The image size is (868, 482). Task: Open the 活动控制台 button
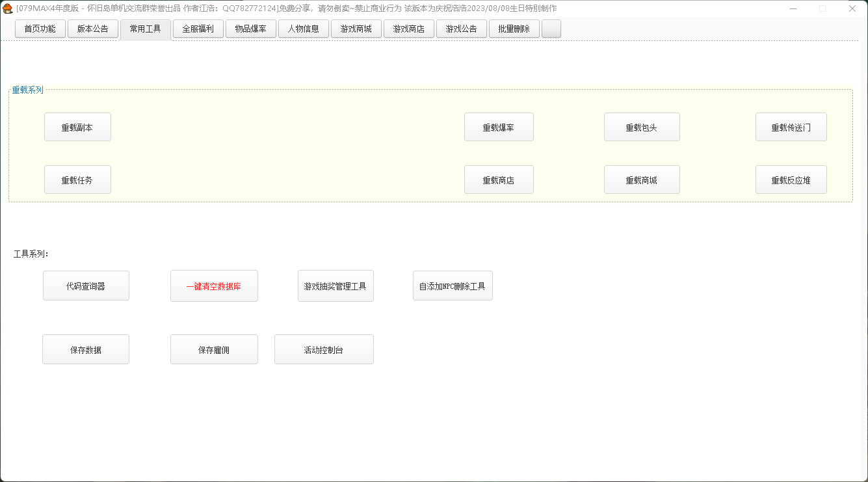(324, 350)
